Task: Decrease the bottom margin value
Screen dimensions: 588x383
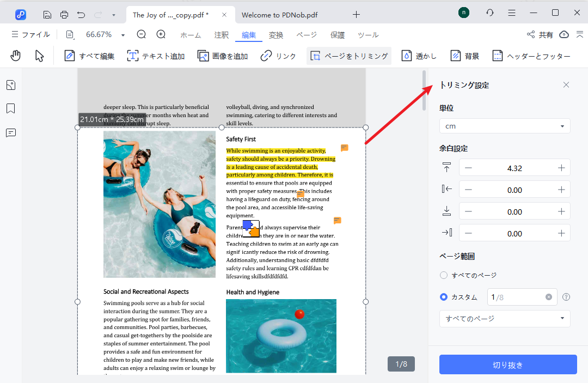Action: [x=468, y=211]
